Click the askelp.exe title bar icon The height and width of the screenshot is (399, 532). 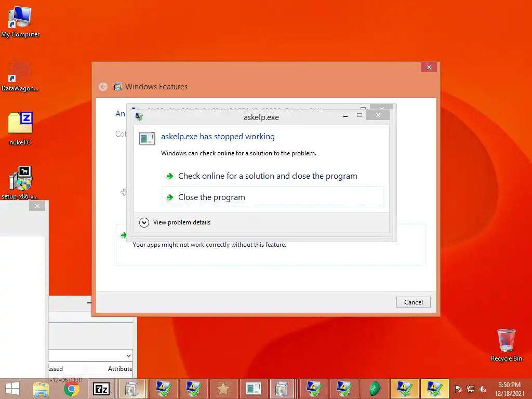[x=139, y=117]
